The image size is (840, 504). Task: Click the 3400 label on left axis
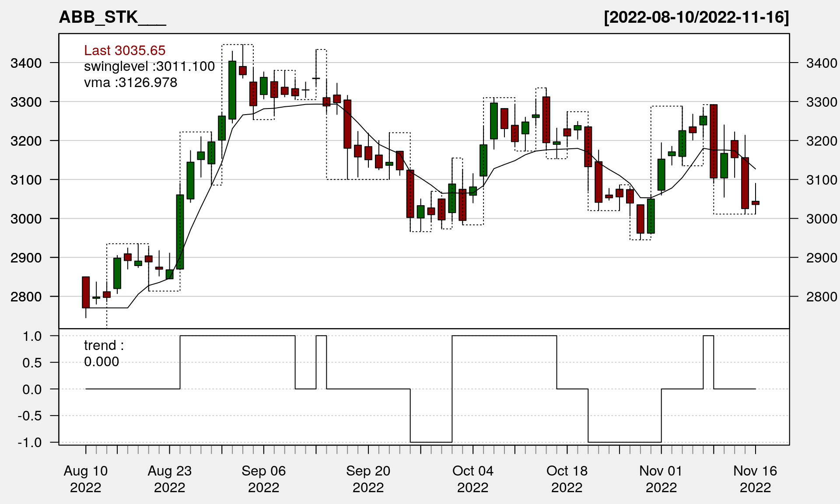pos(26,63)
